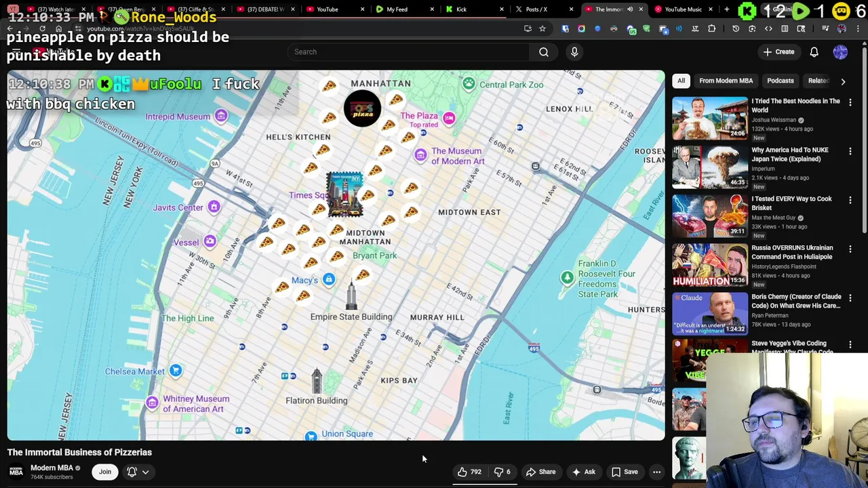Open options menu for Boris Cherny video
This screenshot has width=868, height=488.
(850, 298)
